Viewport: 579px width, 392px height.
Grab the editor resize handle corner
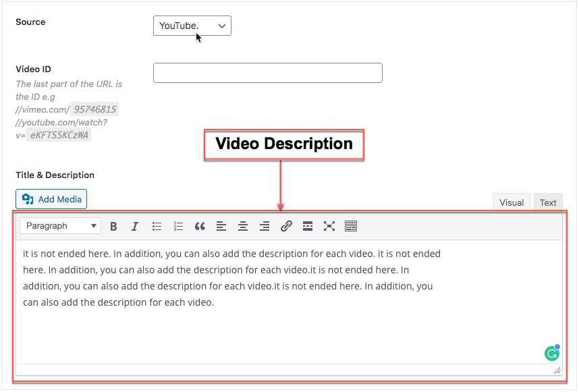(557, 370)
